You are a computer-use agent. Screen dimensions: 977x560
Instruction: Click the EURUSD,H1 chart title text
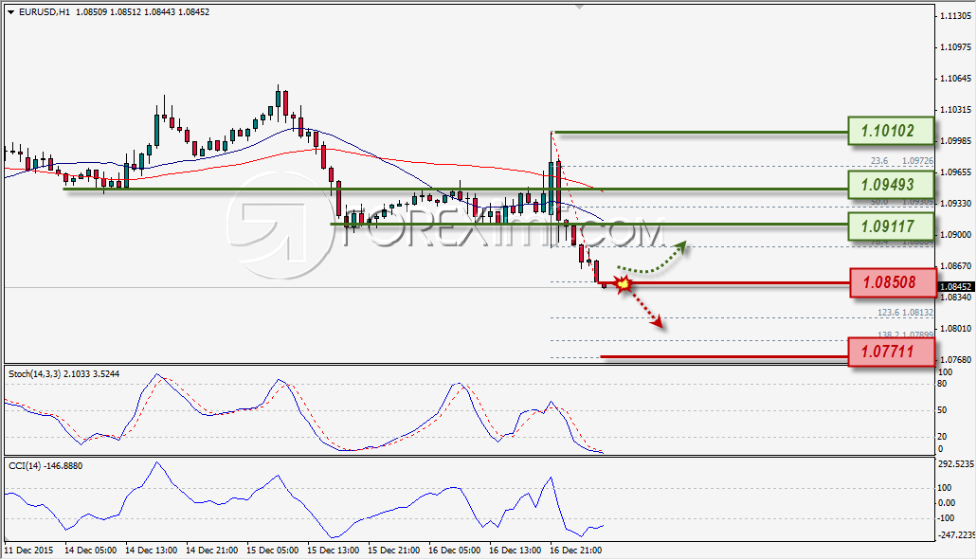point(45,11)
